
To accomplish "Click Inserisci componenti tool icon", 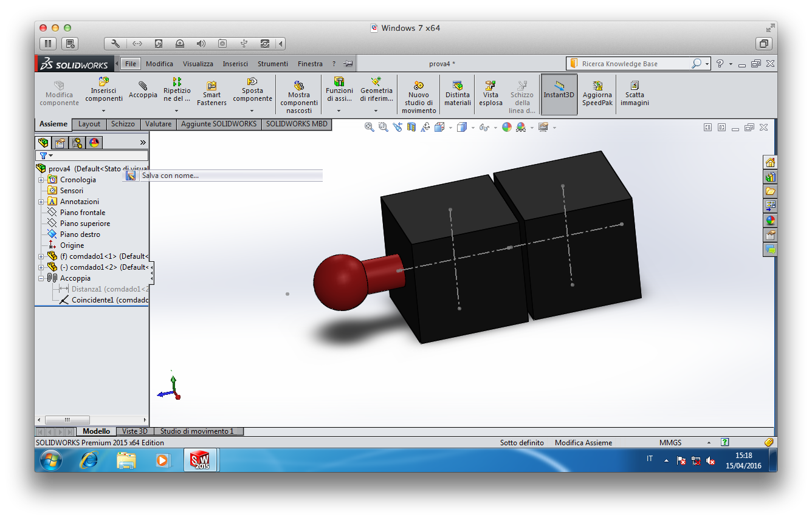I will click(103, 89).
